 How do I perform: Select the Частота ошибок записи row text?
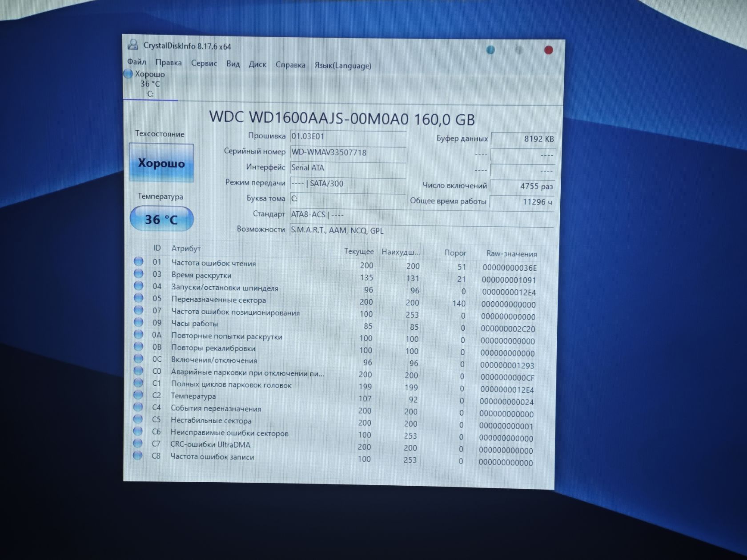coord(212,456)
